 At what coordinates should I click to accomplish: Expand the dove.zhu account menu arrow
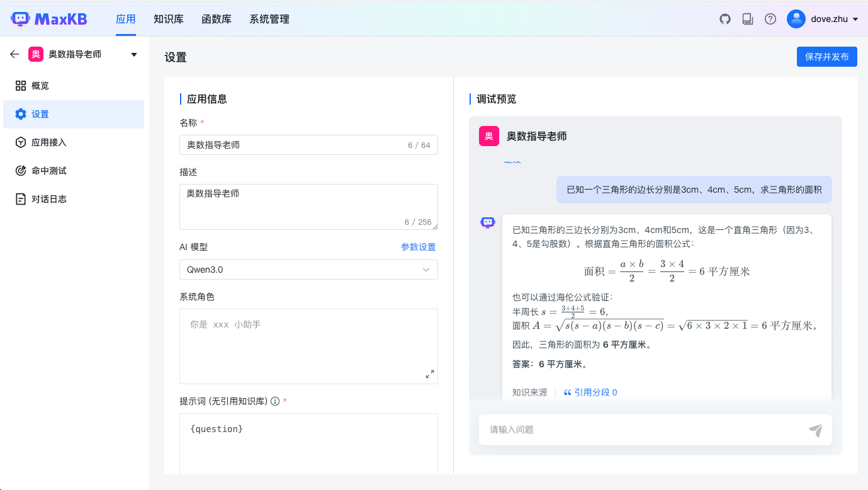coord(855,20)
